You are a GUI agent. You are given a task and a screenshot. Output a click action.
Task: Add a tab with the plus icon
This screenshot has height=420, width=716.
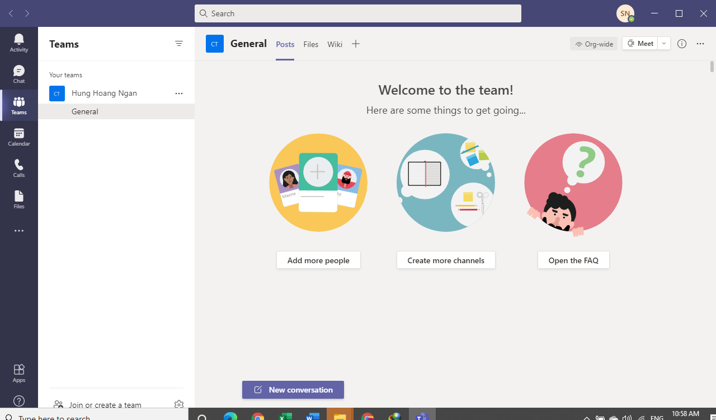point(355,44)
